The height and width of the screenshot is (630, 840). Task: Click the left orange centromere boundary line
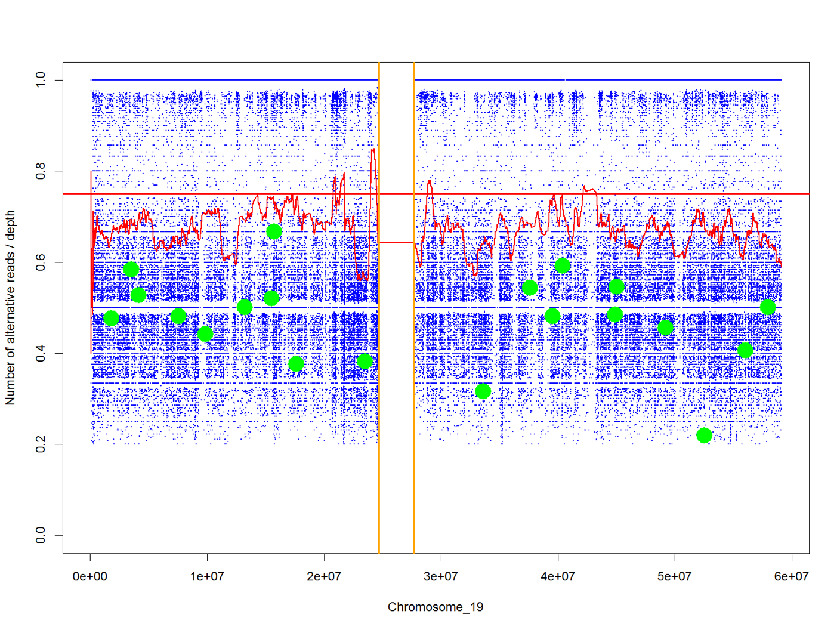pyautogui.click(x=380, y=298)
